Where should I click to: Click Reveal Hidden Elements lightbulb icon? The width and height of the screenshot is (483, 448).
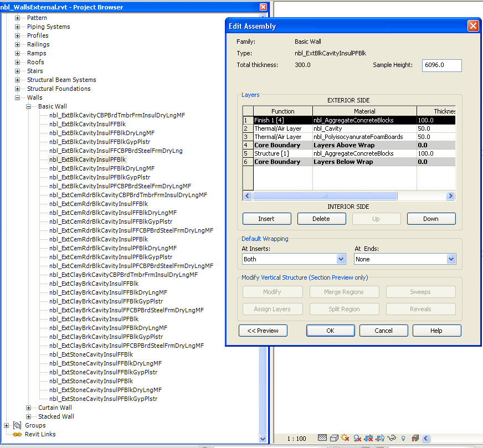pyautogui.click(x=403, y=438)
